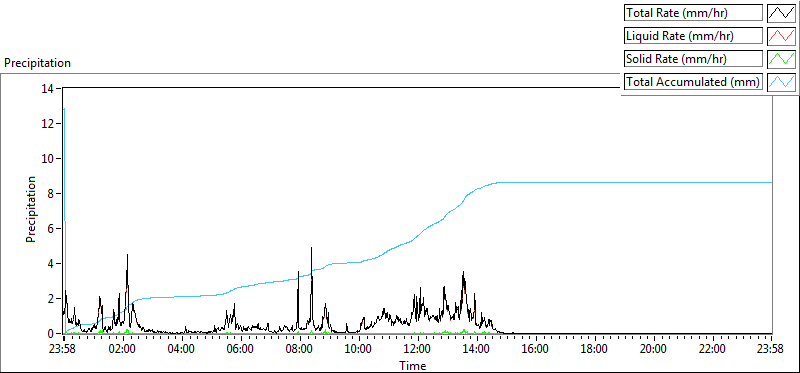The image size is (800, 373).
Task: Click the vertical Precipitation axis label
Action: (x=31, y=209)
